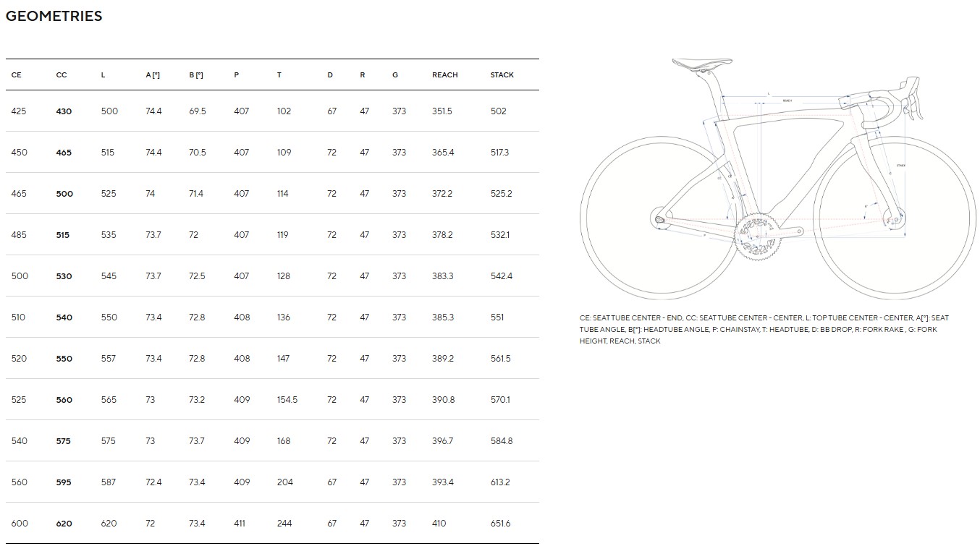
Task: Click the GEOMETRIES heading
Action: [54, 16]
